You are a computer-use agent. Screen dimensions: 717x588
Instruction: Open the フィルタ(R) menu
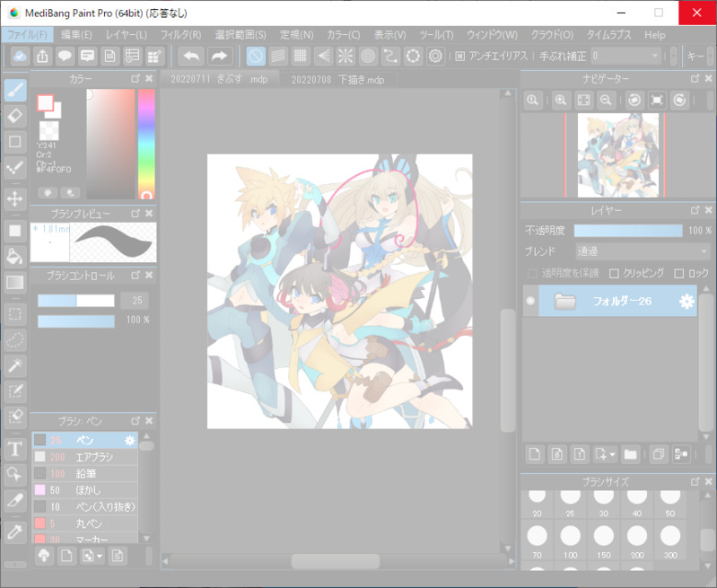[180, 35]
